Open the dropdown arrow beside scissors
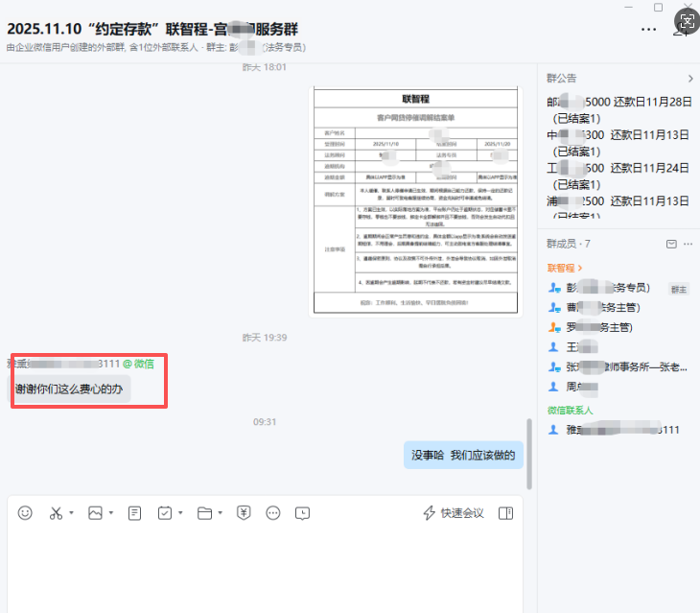The width and height of the screenshot is (700, 613). coord(72,513)
